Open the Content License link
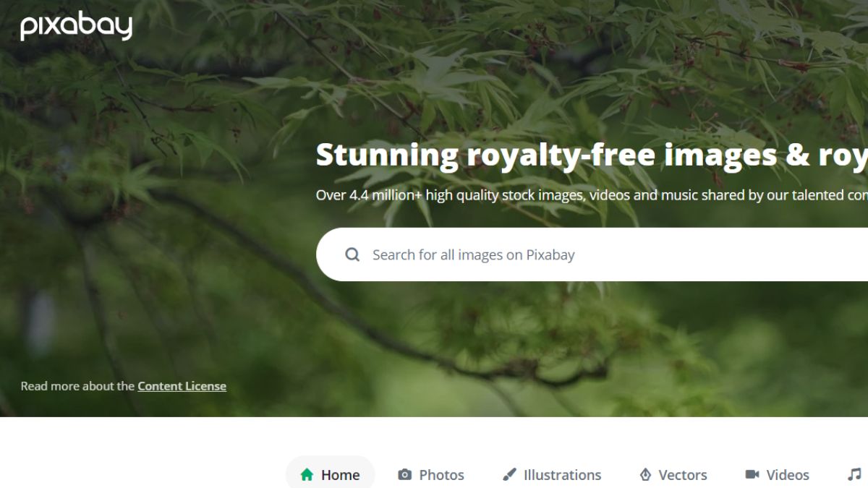The height and width of the screenshot is (488, 868). point(182,386)
